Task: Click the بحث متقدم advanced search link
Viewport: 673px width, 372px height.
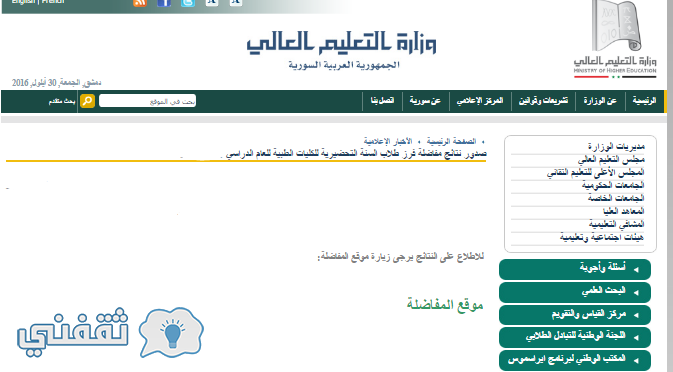Action: (62, 101)
